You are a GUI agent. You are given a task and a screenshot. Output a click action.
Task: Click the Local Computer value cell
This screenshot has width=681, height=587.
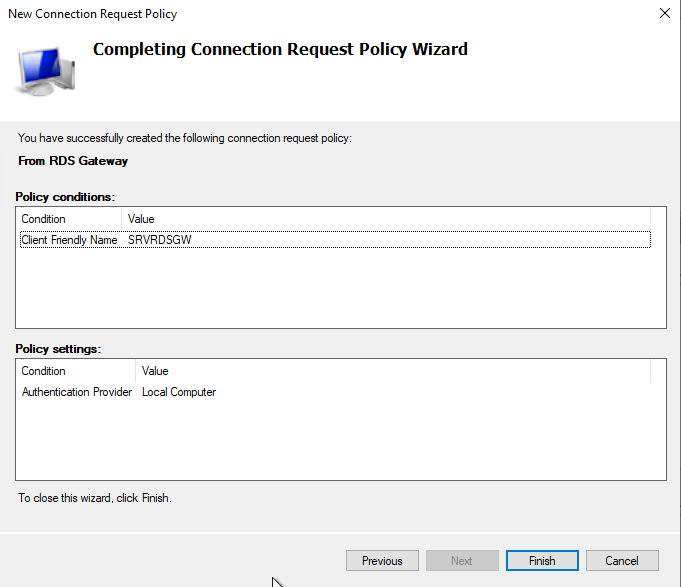pyautogui.click(x=179, y=392)
